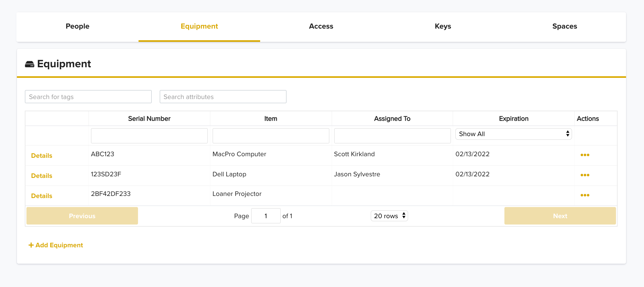Focus the Search for tags field
644x287 pixels.
click(88, 97)
